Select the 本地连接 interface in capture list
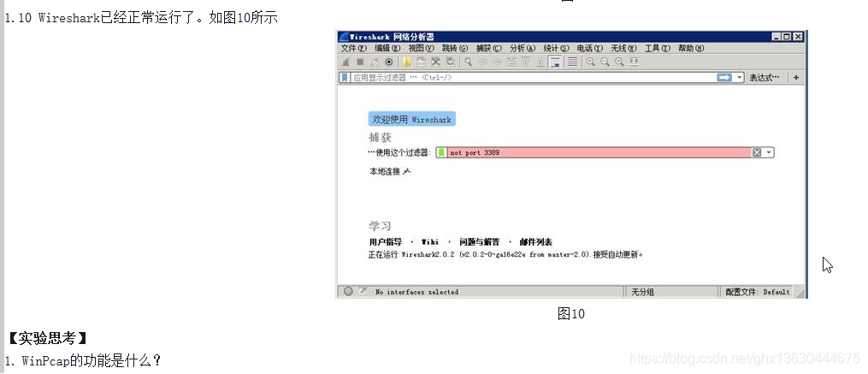 (390, 172)
